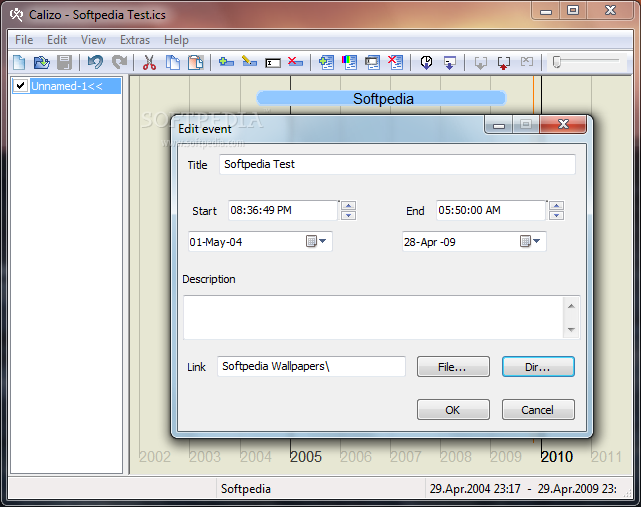Viewport: 641px width, 507px height.
Task: Click the Undo arrow icon
Action: click(95, 63)
